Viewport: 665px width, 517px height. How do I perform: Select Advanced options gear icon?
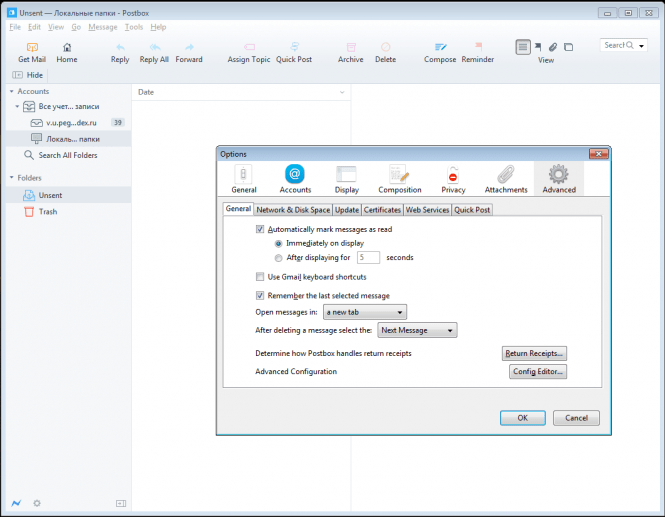559,174
